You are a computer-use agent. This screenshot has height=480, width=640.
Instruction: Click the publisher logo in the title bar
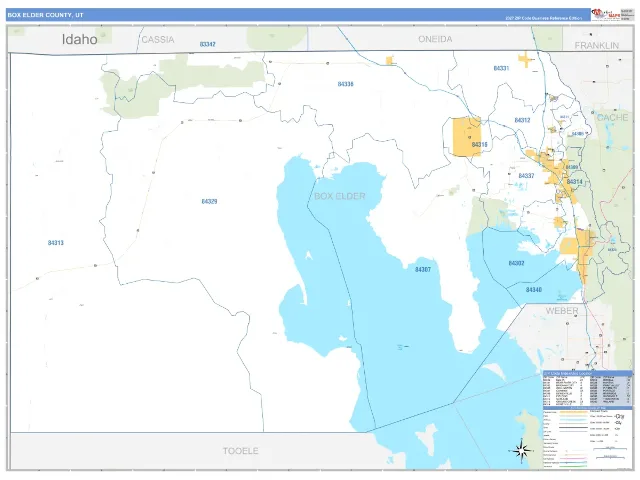(x=605, y=14)
